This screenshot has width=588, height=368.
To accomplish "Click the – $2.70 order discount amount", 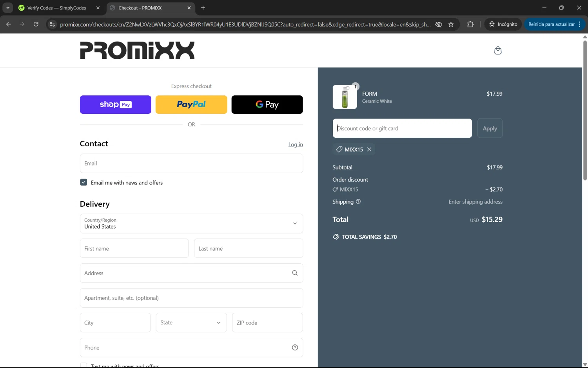I will [494, 189].
